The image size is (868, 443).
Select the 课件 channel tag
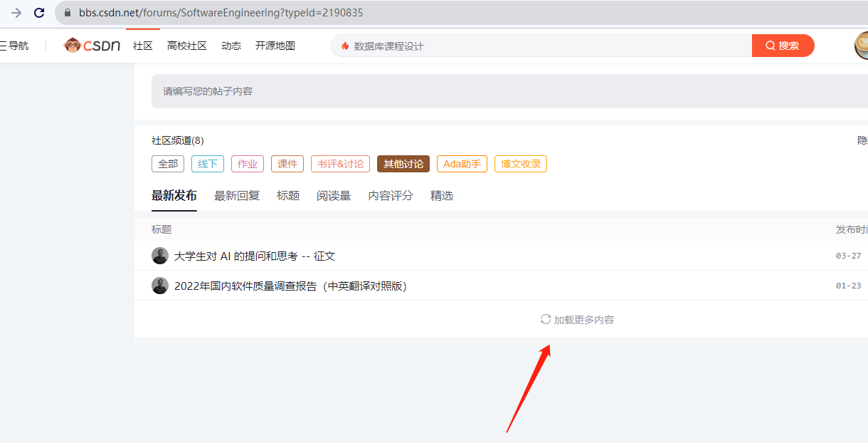[x=287, y=164]
